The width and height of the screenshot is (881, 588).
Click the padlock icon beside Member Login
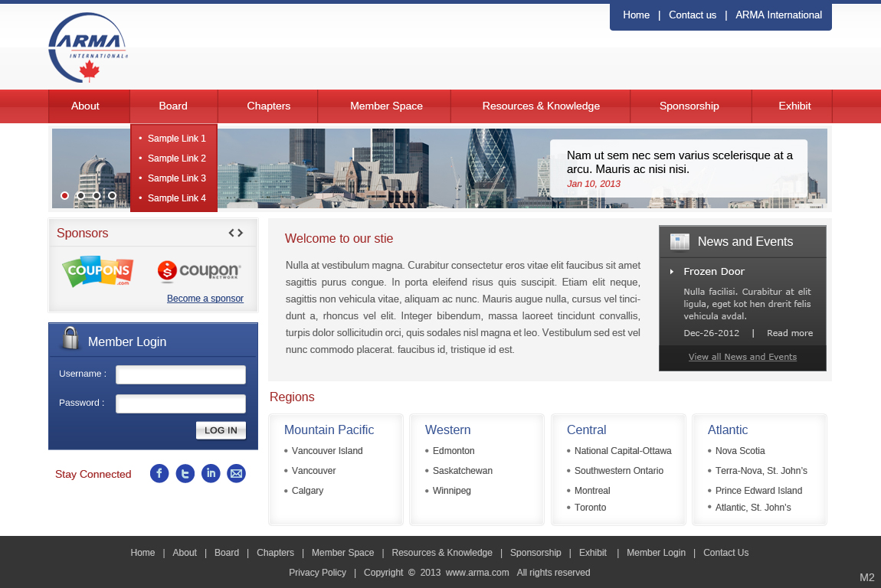[70, 338]
